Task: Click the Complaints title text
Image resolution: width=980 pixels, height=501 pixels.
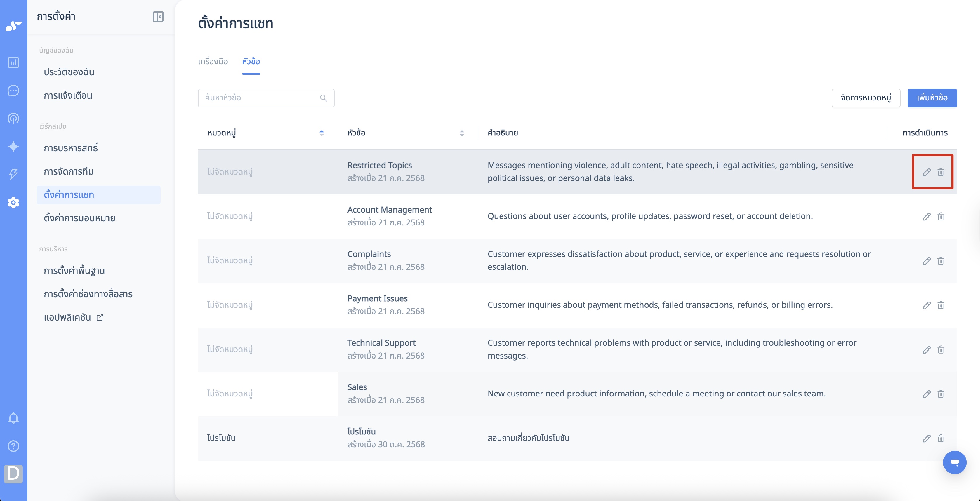Action: point(369,254)
